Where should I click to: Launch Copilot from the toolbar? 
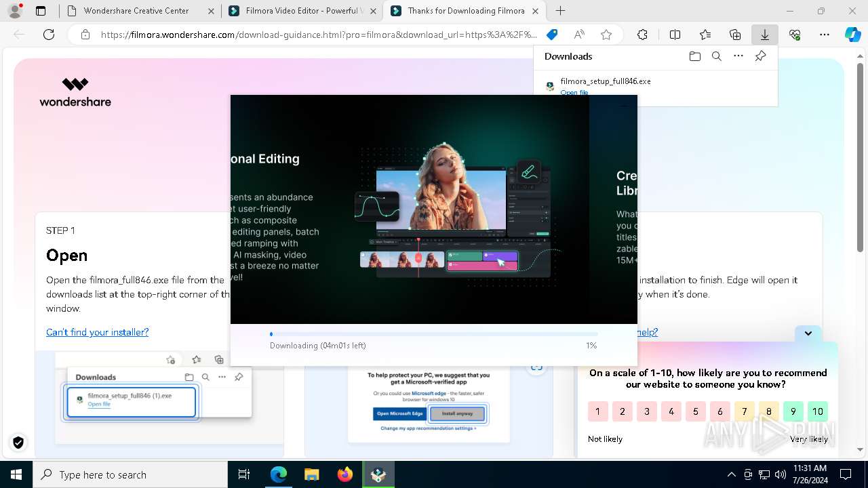coord(852,35)
